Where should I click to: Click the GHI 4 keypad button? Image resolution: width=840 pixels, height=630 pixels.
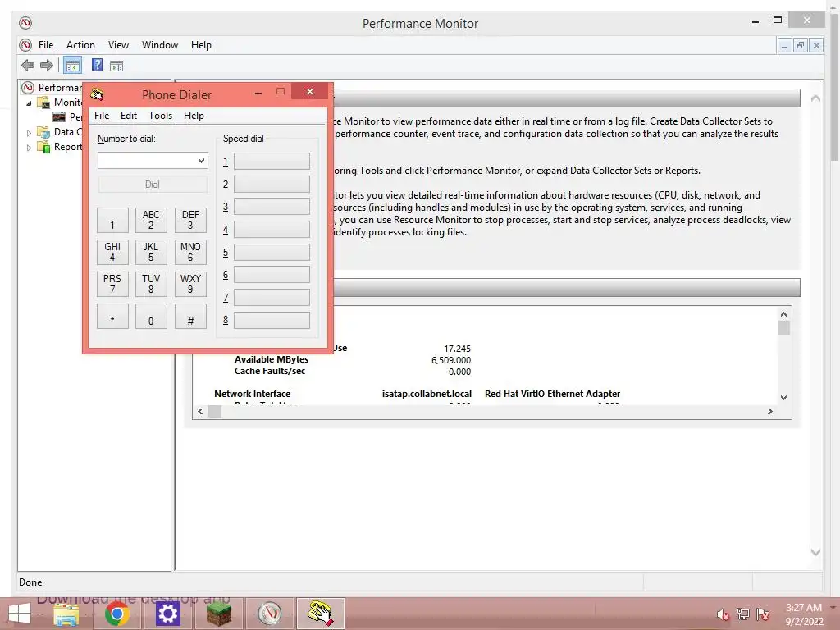click(x=112, y=253)
